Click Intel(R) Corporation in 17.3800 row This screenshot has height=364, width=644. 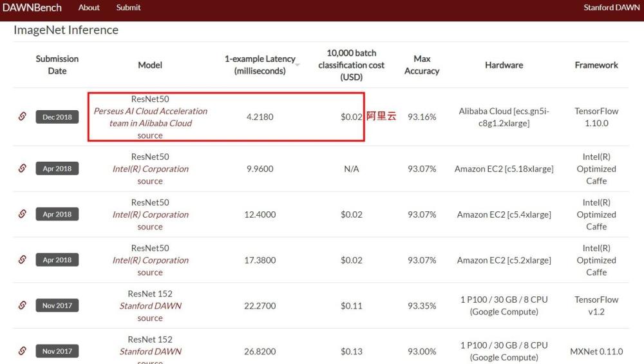click(150, 260)
